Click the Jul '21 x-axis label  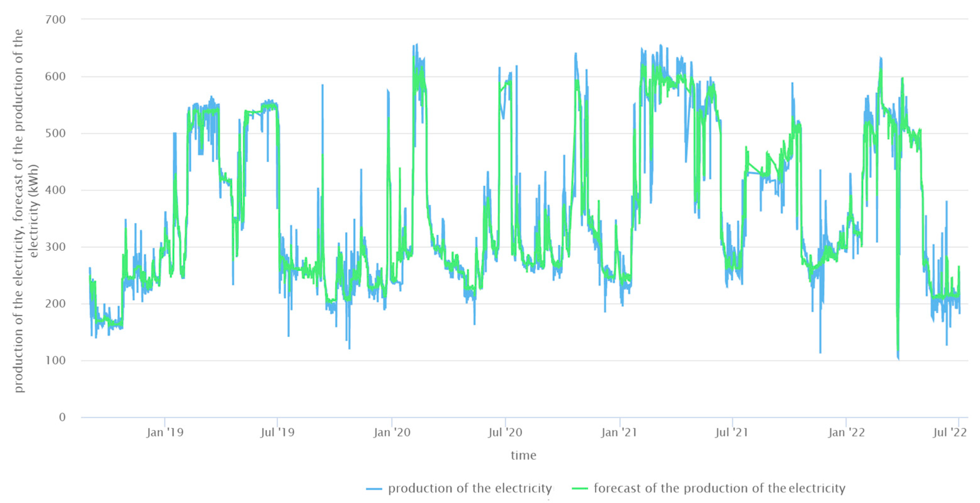click(731, 433)
